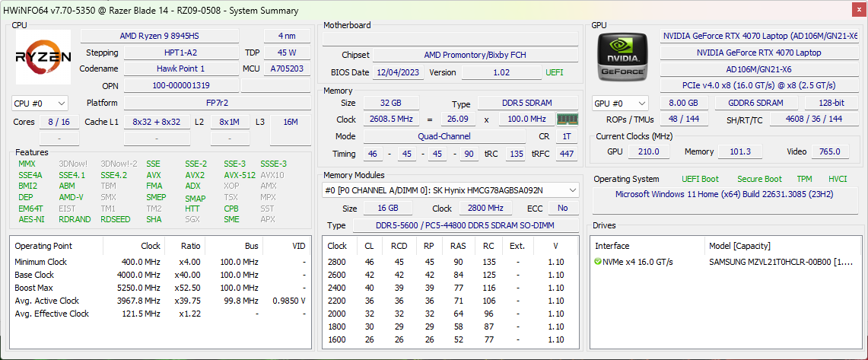This screenshot has height=360, width=868.
Task: Click the green memory module icon
Action: click(x=567, y=119)
